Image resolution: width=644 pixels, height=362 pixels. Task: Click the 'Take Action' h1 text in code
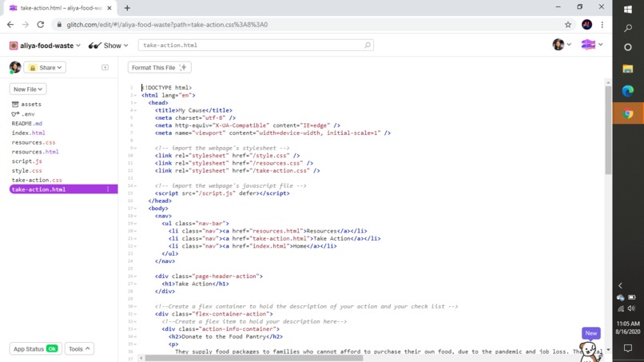[193, 284]
